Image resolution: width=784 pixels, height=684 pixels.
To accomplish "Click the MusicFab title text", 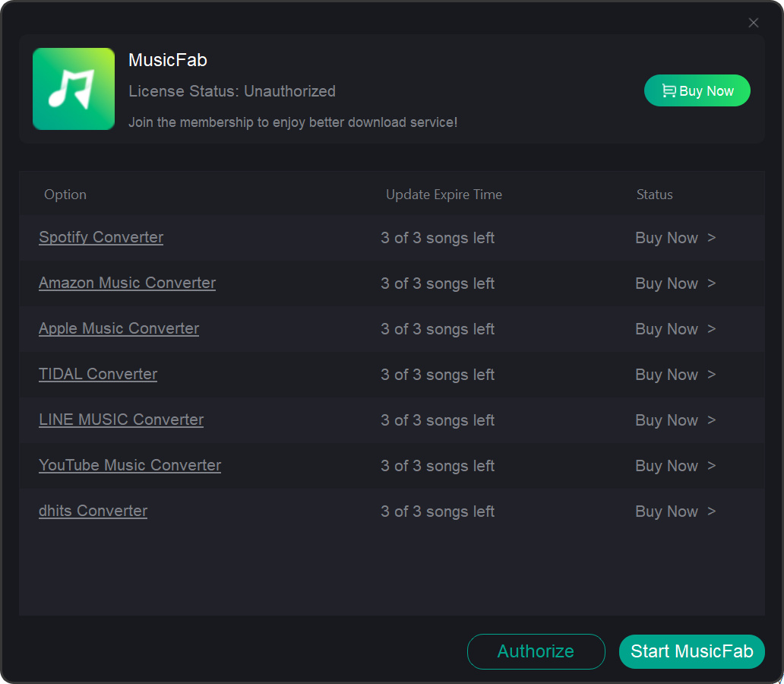I will [167, 60].
